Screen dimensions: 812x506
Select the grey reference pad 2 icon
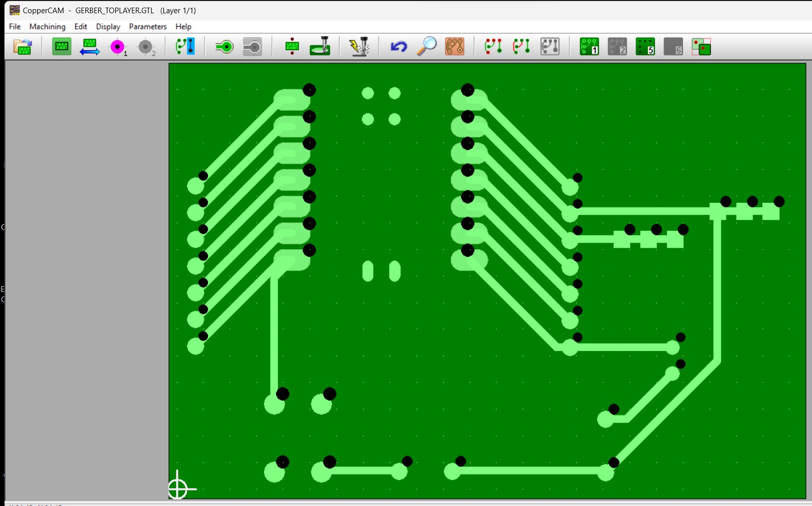[146, 47]
